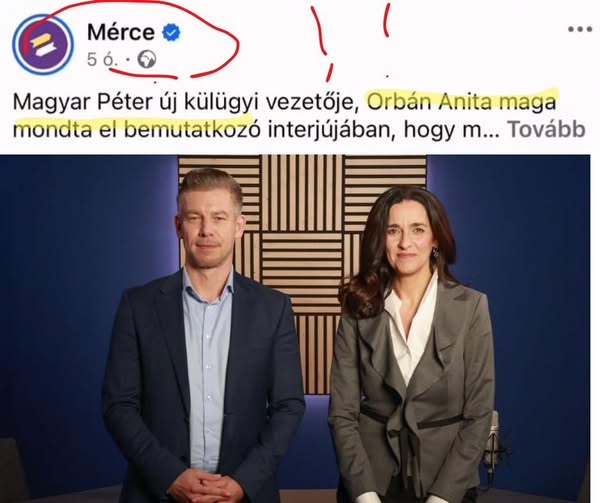Click the word bemutatkozó in the caption
The height and width of the screenshot is (503, 600).
pyautogui.click(x=192, y=130)
